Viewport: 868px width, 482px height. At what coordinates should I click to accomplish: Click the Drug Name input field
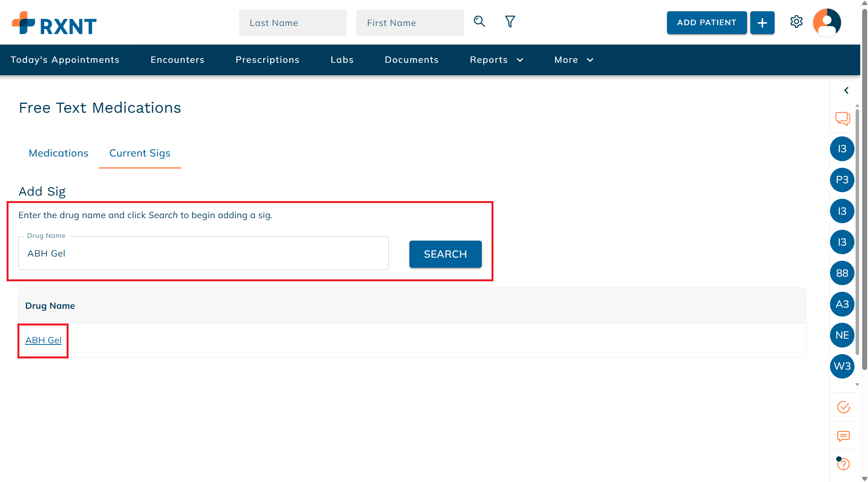coord(203,253)
